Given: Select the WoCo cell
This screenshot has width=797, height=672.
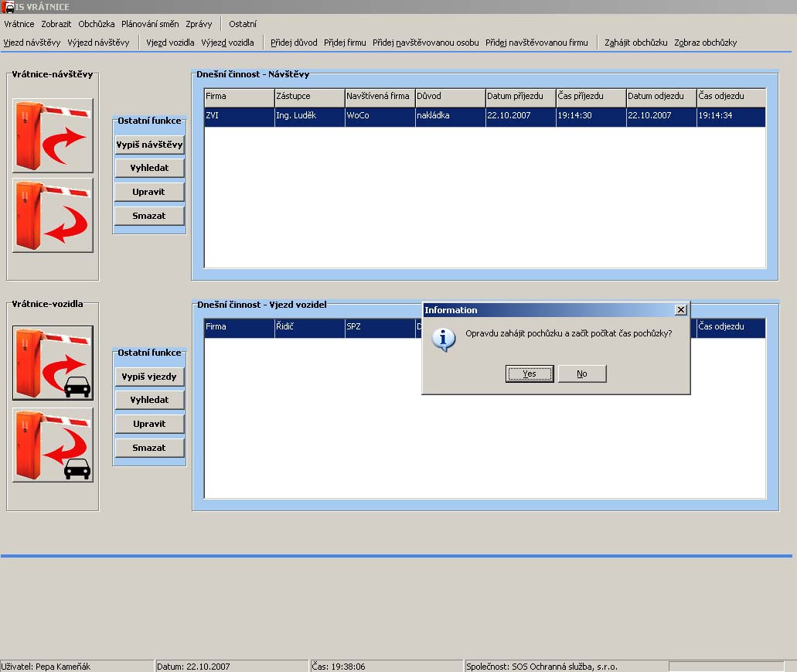Looking at the screenshot, I should (380, 117).
